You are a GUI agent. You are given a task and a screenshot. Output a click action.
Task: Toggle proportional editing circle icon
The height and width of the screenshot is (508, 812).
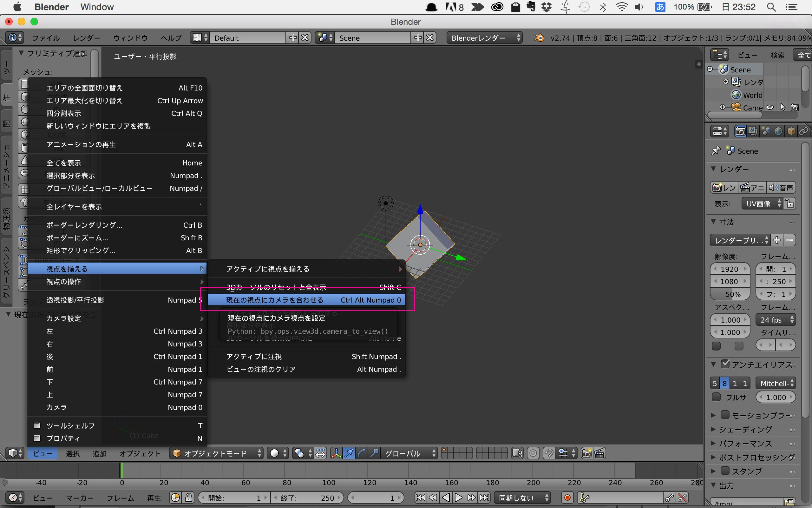point(533,453)
